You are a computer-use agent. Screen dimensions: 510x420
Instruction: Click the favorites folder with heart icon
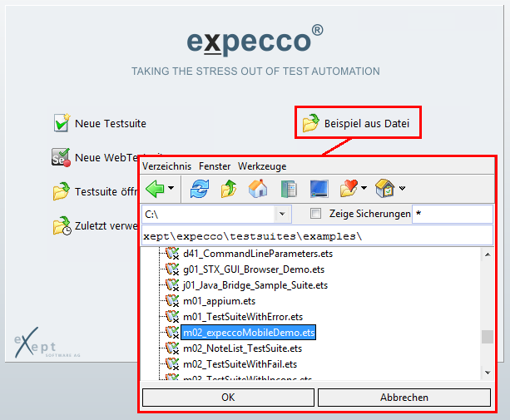[349, 188]
